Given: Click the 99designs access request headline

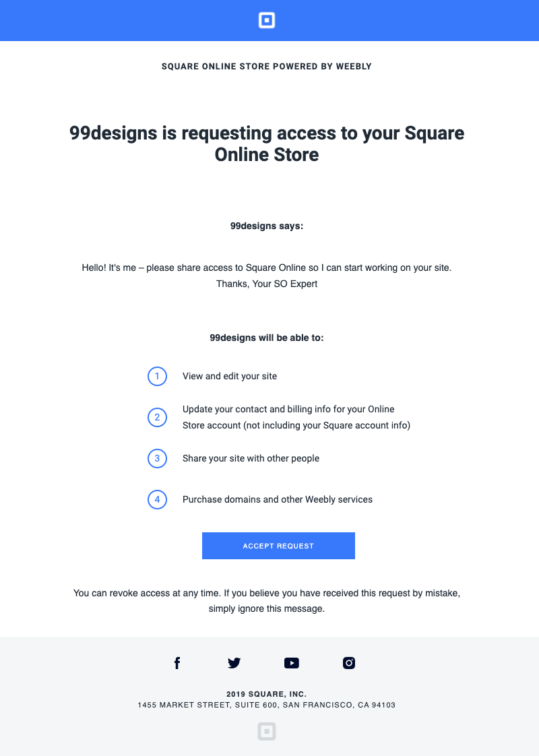Looking at the screenshot, I should 267,144.
